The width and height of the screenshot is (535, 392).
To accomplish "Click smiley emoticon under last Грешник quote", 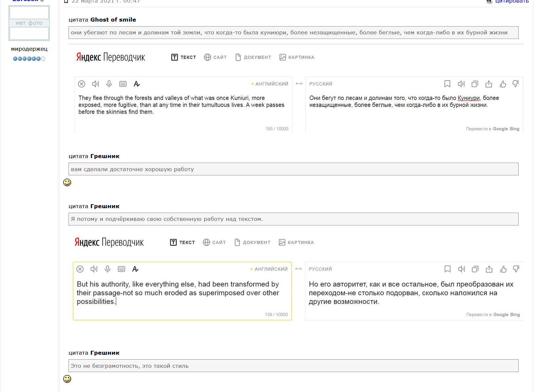I will [x=67, y=379].
